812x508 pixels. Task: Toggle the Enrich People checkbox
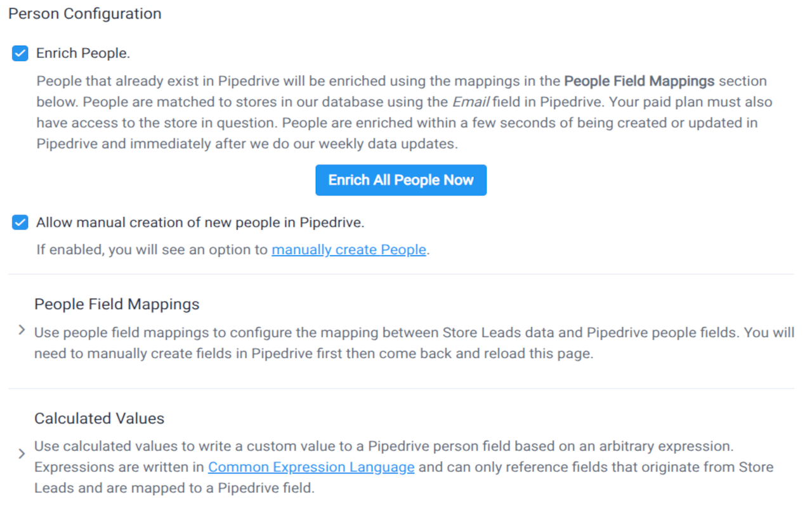tap(20, 53)
